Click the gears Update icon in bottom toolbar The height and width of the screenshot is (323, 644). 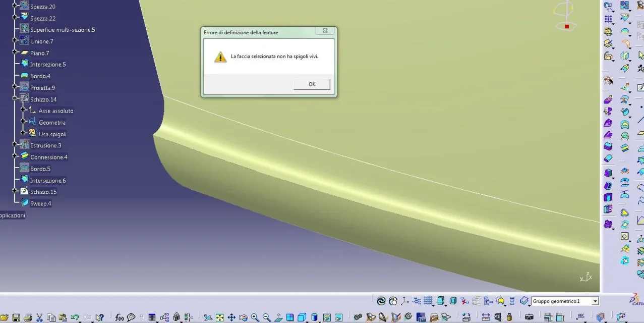pyautogui.click(x=358, y=317)
